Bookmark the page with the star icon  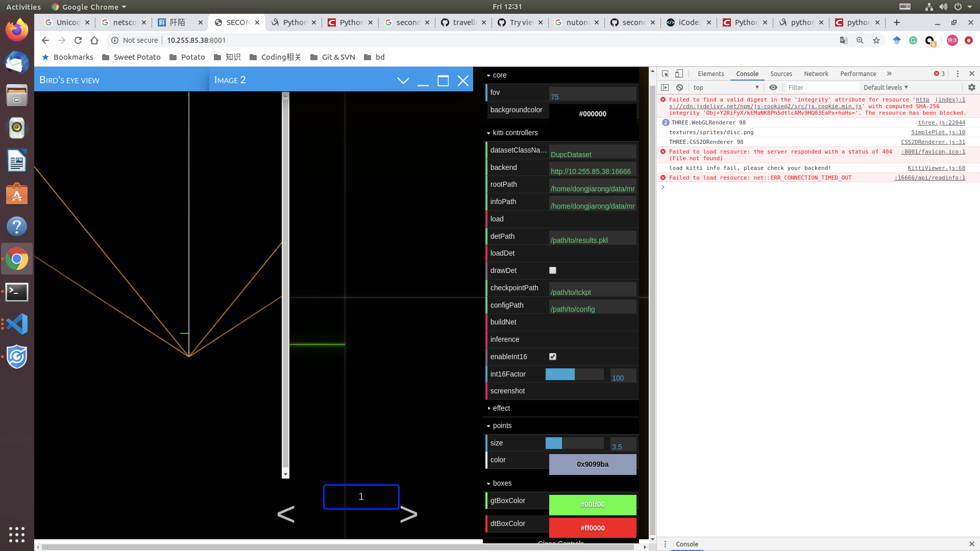(x=876, y=40)
